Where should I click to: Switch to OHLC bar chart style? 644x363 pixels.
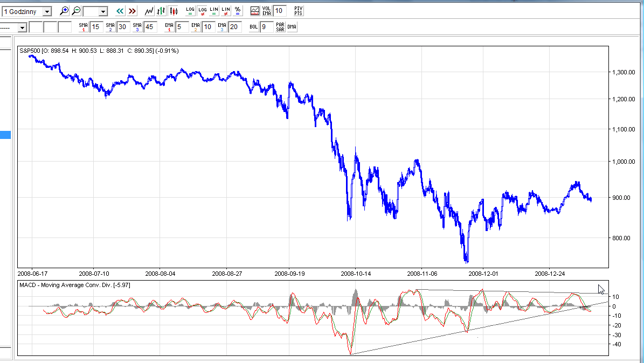(x=161, y=11)
